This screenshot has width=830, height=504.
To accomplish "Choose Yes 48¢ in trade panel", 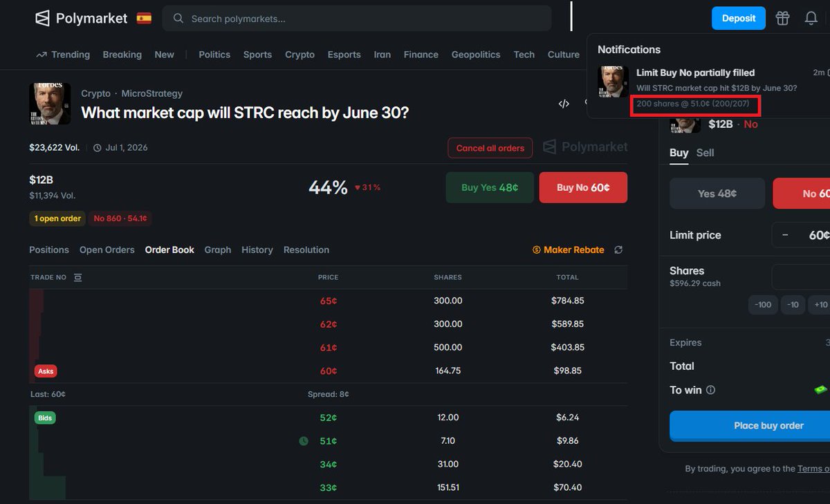I will [717, 194].
